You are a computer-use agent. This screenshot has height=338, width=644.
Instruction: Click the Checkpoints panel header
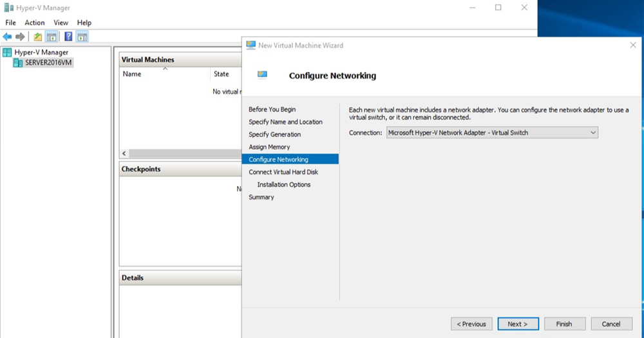coord(180,169)
